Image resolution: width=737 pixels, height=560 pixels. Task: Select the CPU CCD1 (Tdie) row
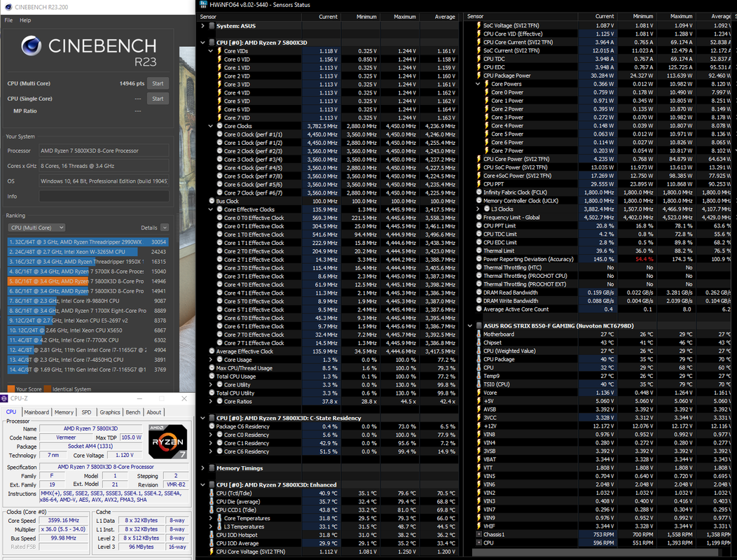(x=328, y=510)
